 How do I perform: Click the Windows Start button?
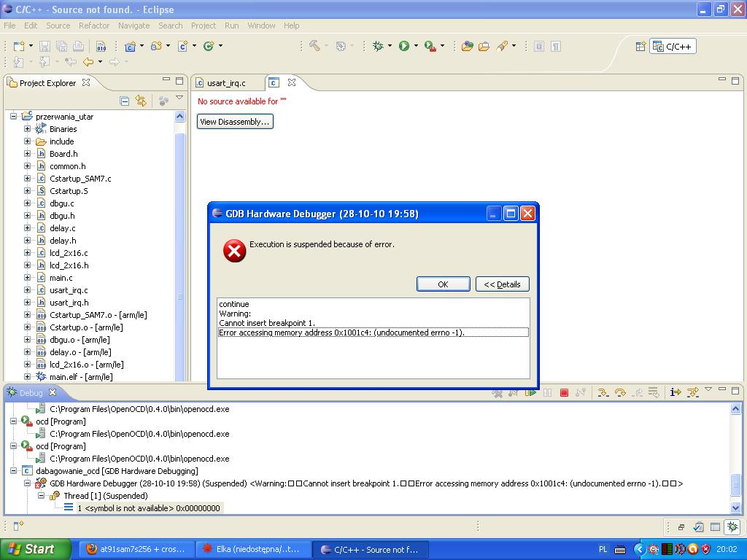35,549
